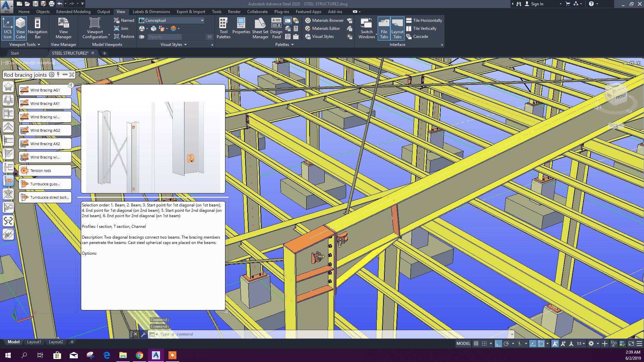Image resolution: width=644 pixels, height=362 pixels.
Task: Toggle snap mode in status bar
Action: [x=484, y=344]
